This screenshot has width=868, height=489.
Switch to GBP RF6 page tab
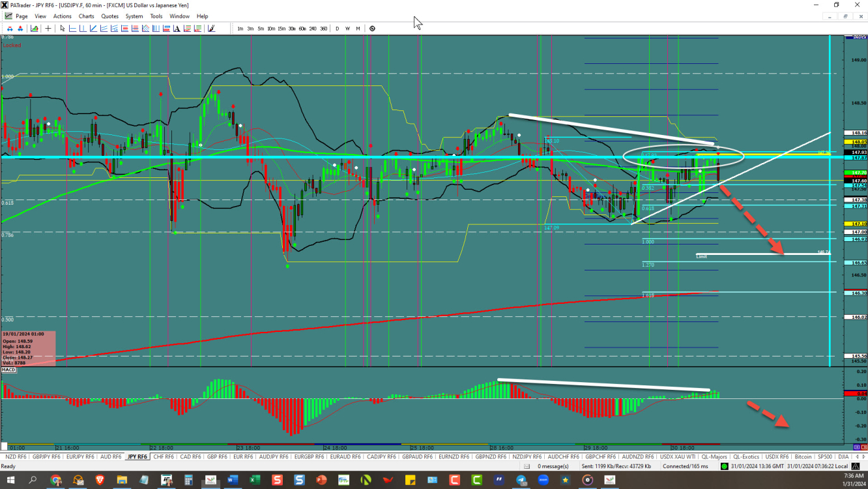pyautogui.click(x=216, y=457)
